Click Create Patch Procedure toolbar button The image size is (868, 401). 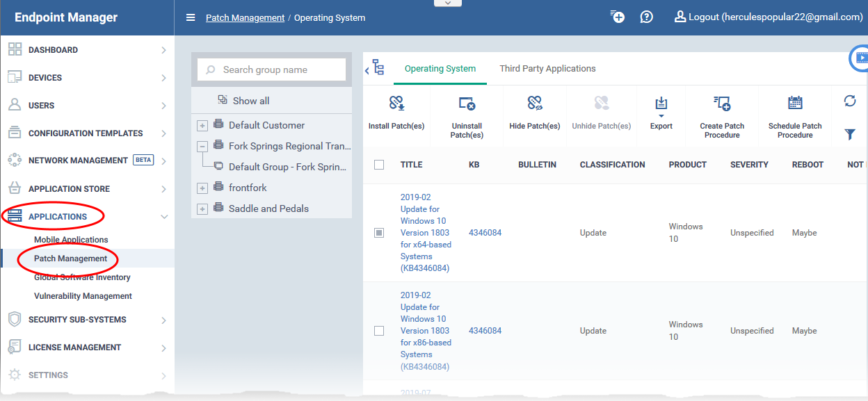pyautogui.click(x=722, y=117)
